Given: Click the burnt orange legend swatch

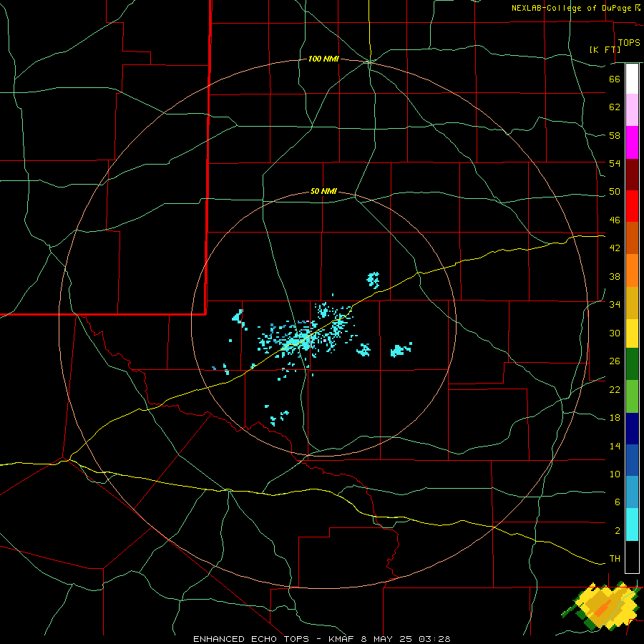Looking at the screenshot, I should click(632, 238).
